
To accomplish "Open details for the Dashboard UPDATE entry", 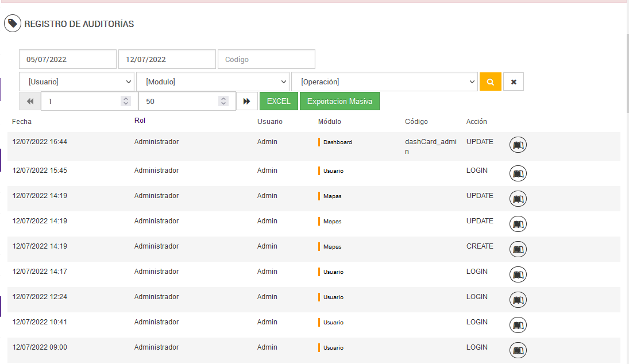I will click(518, 145).
